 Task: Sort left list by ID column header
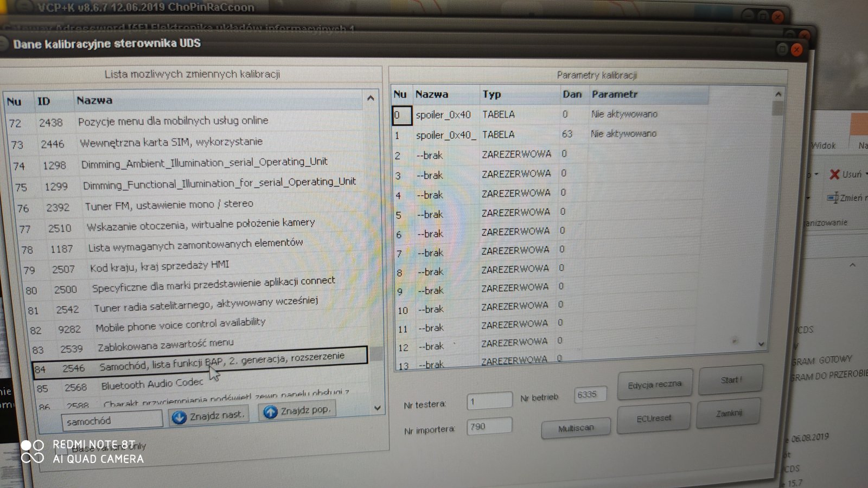tap(43, 101)
